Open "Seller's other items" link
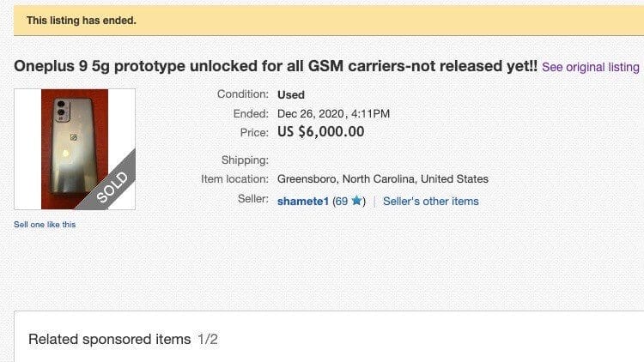 click(x=430, y=202)
